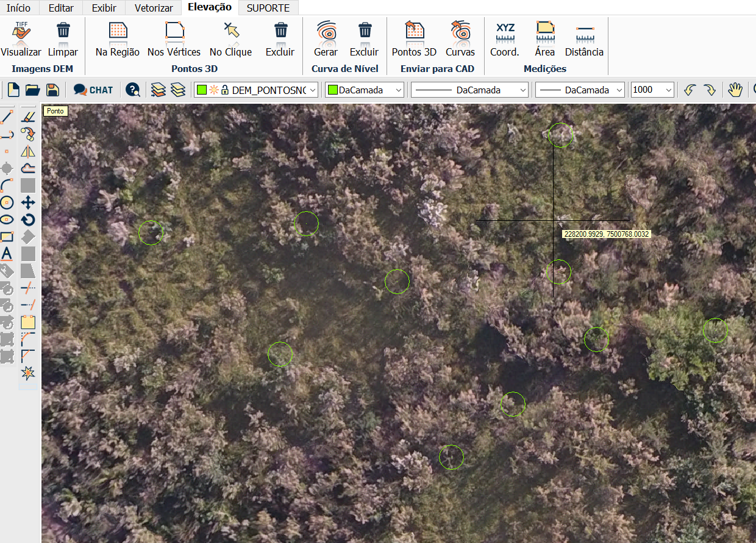Select the Move tool in the left toolbar

coord(28,203)
